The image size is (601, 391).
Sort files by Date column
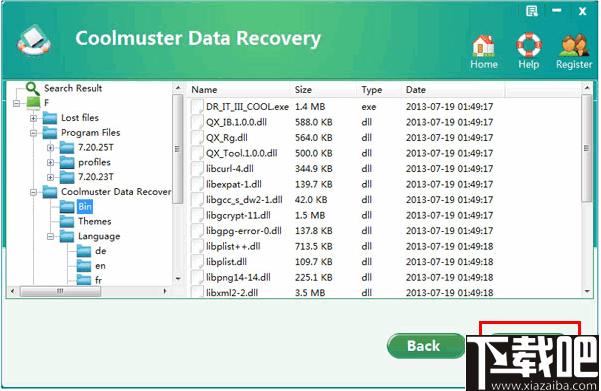453,90
